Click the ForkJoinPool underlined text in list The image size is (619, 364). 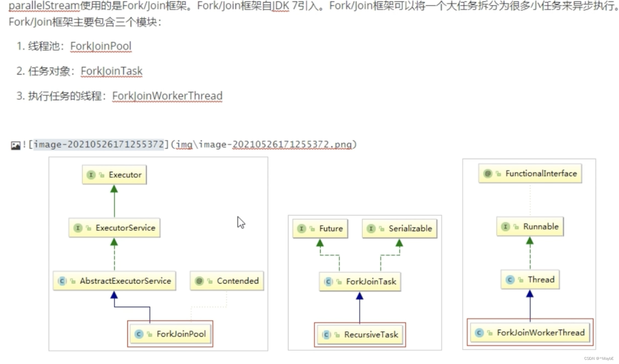(101, 46)
